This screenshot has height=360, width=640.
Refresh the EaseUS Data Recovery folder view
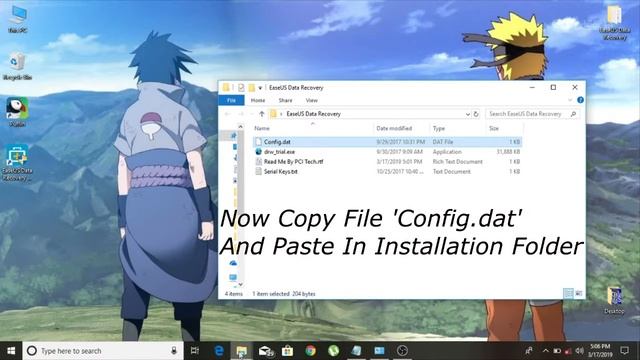click(476, 114)
